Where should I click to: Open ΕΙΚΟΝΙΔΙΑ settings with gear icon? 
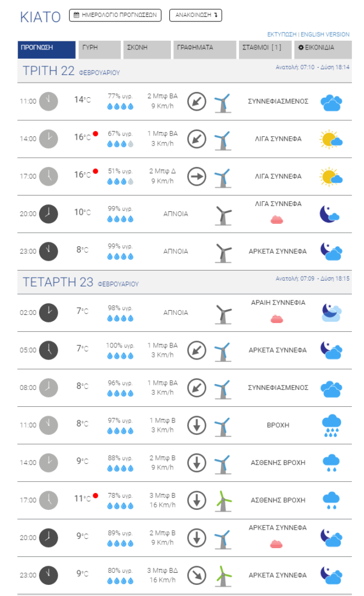point(323,50)
